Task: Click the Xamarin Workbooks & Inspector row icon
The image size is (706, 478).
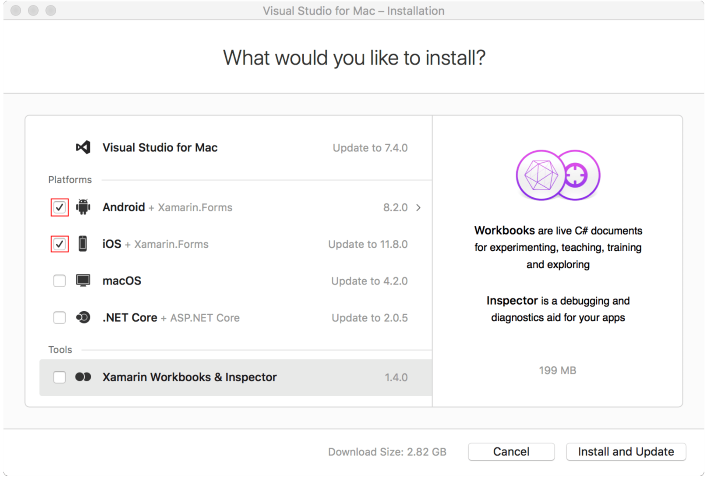Action: (x=83, y=377)
